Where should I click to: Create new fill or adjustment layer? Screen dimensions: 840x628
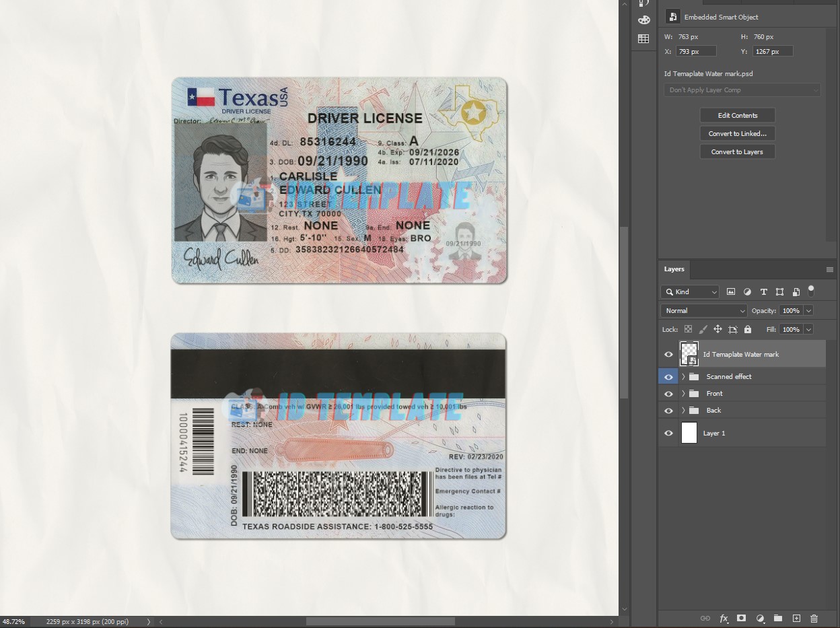[x=760, y=618]
